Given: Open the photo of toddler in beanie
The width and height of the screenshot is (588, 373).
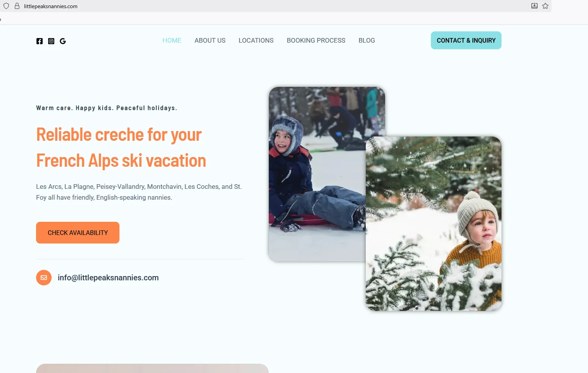Looking at the screenshot, I should point(434,223).
